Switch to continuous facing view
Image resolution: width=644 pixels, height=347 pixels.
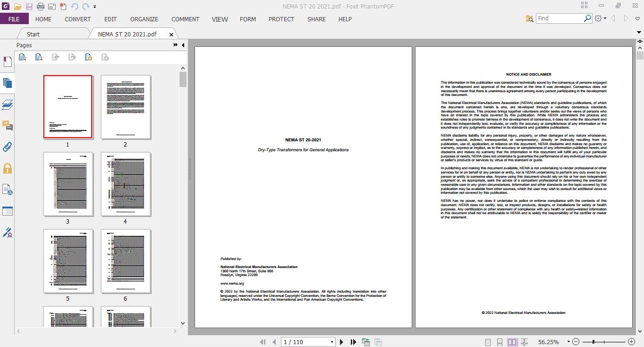[x=524, y=342]
